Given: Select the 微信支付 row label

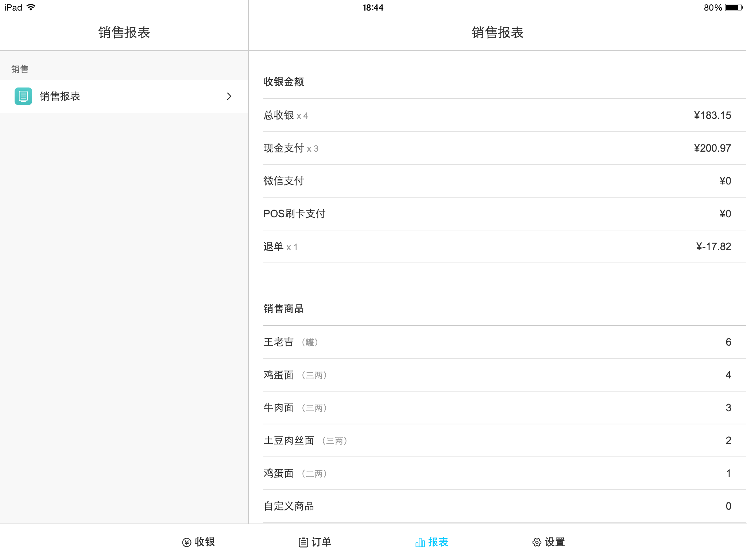Looking at the screenshot, I should coord(284,181).
